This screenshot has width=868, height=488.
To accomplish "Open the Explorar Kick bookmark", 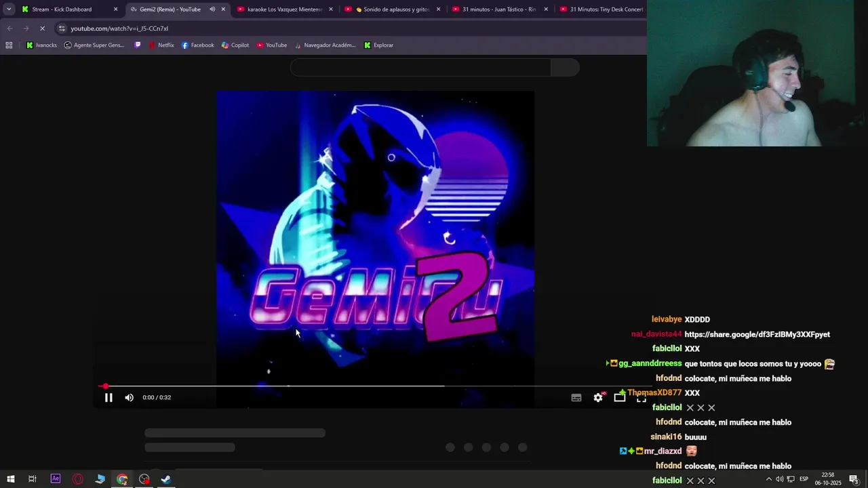I will (378, 45).
